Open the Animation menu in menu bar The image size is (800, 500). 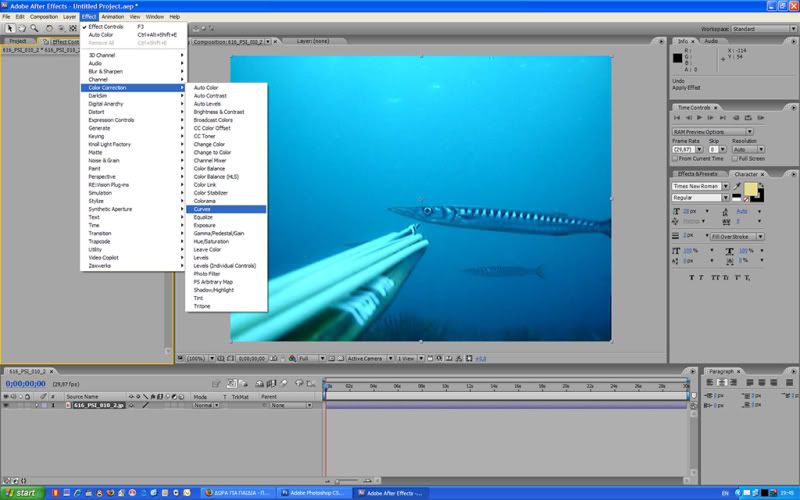(x=112, y=17)
